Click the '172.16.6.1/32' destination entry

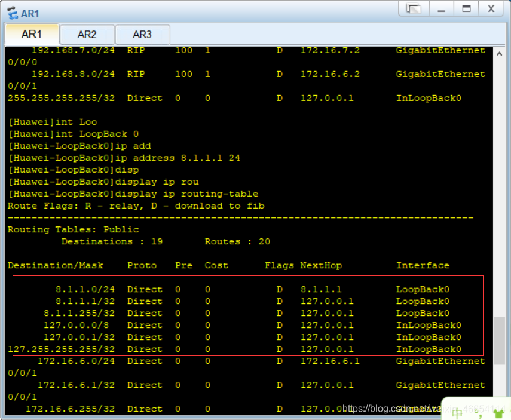[x=77, y=385]
